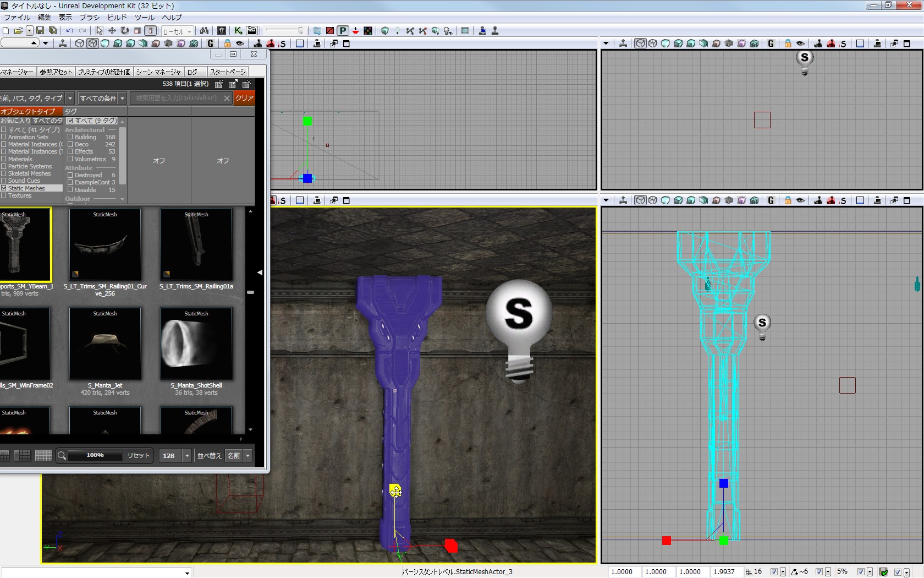Open the ビルド menu
The image size is (924, 578).
pos(117,18)
